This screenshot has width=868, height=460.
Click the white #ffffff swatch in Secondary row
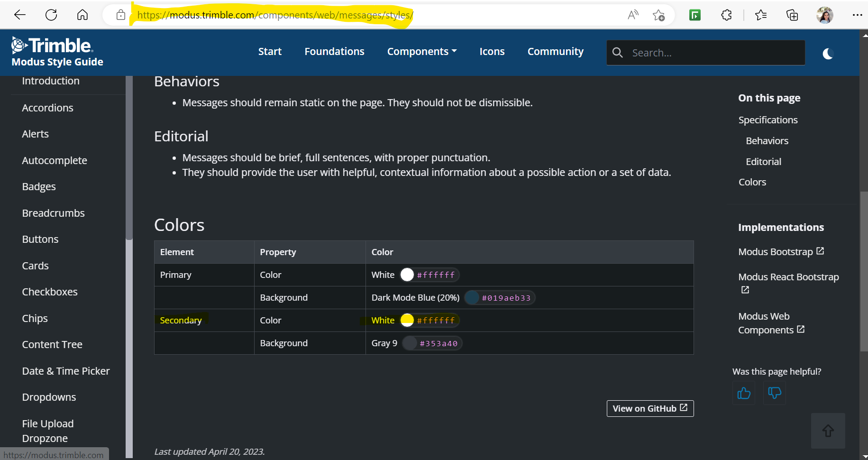(407, 320)
